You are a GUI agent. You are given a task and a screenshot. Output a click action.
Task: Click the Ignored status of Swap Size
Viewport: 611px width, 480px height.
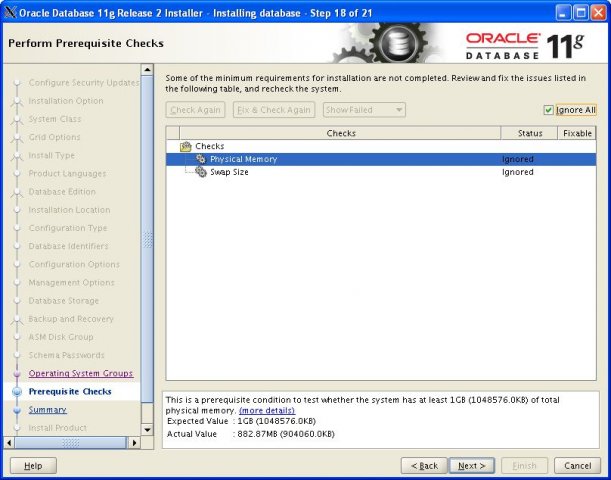517,172
